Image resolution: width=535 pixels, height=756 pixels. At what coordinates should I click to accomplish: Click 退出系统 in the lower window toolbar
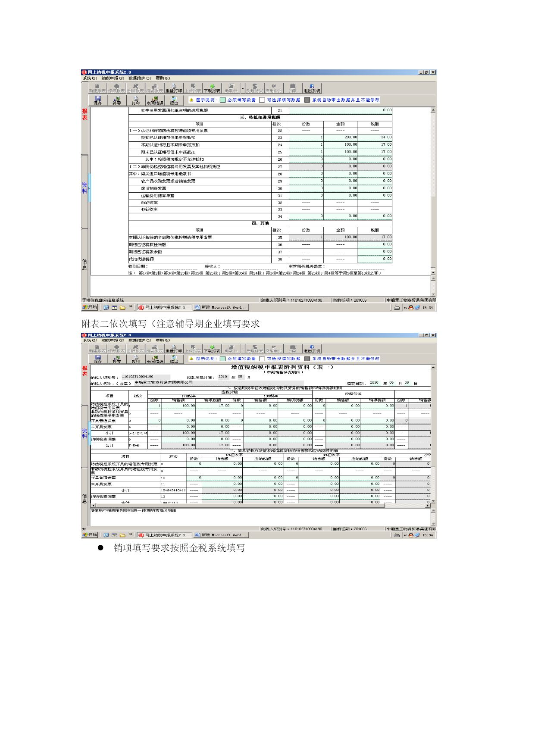coord(312,349)
